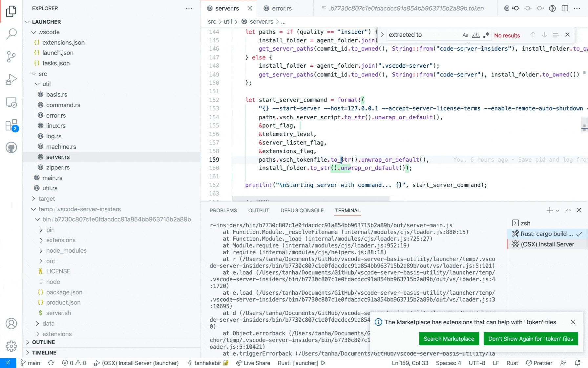Switch to the error.rs tab
588x368 pixels.
pos(282,9)
